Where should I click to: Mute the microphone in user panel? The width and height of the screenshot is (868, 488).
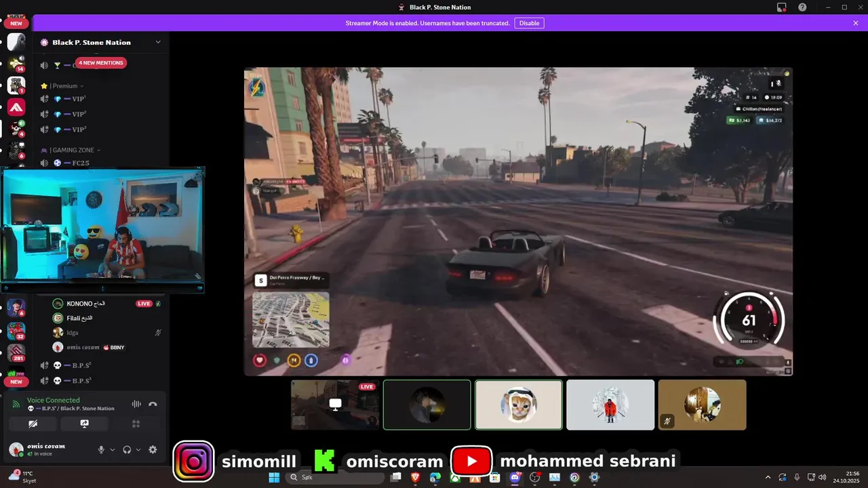[x=101, y=449]
